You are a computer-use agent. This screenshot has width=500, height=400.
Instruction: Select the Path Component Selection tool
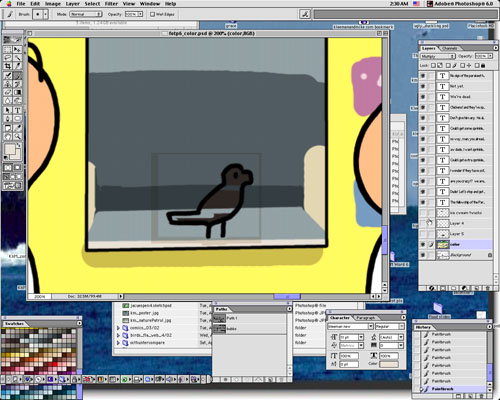click(x=7, y=110)
